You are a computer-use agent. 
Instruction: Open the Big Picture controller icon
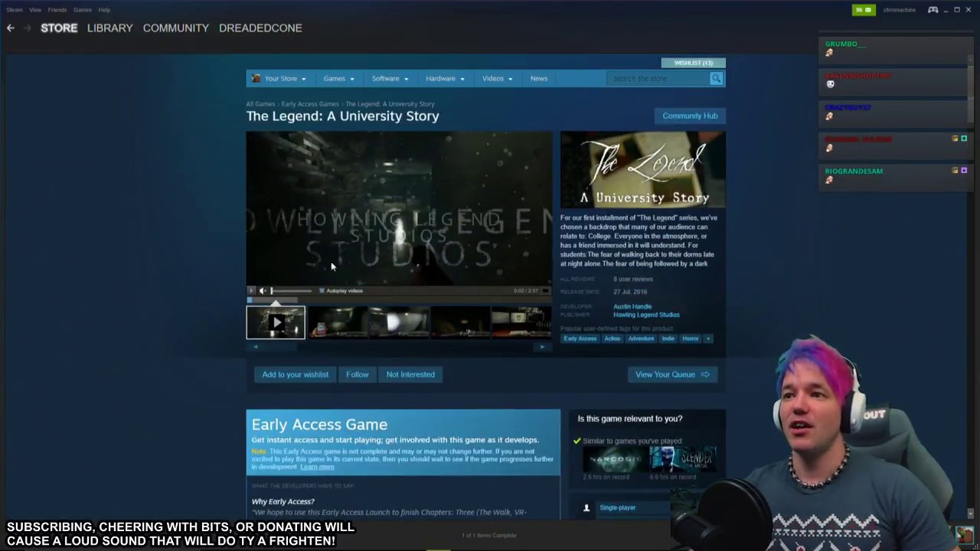point(933,10)
